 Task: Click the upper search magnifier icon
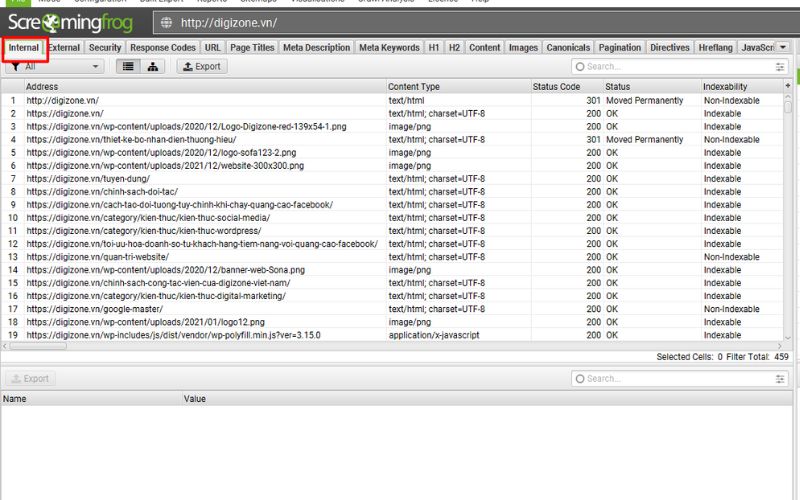click(x=580, y=66)
